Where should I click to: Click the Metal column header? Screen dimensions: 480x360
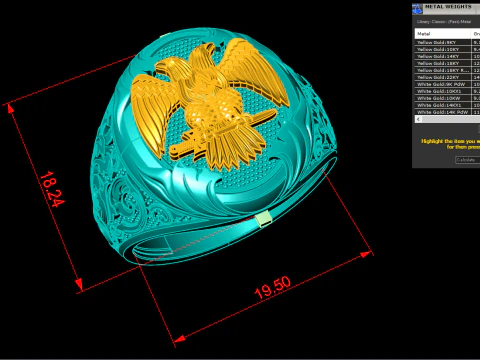[443, 34]
